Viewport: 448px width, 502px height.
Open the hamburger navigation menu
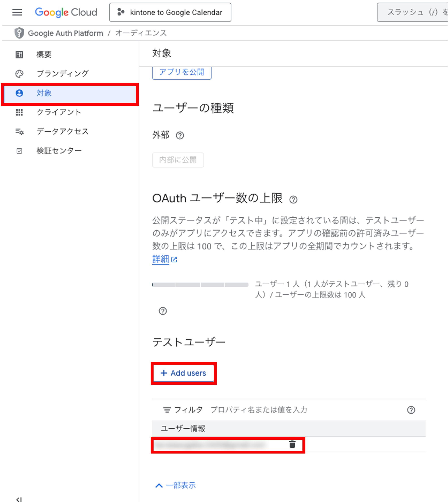tap(17, 12)
